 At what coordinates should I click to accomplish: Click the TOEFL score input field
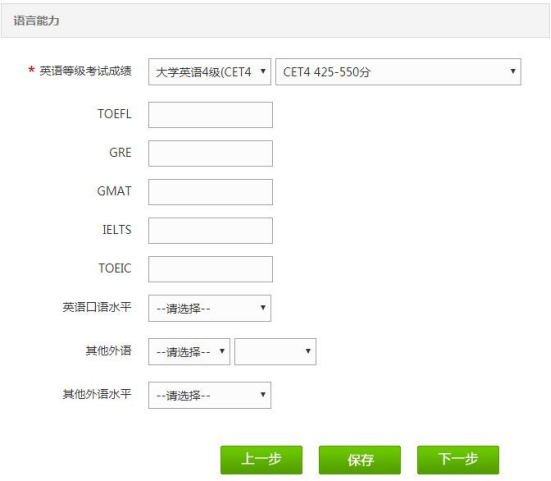[x=210, y=115]
